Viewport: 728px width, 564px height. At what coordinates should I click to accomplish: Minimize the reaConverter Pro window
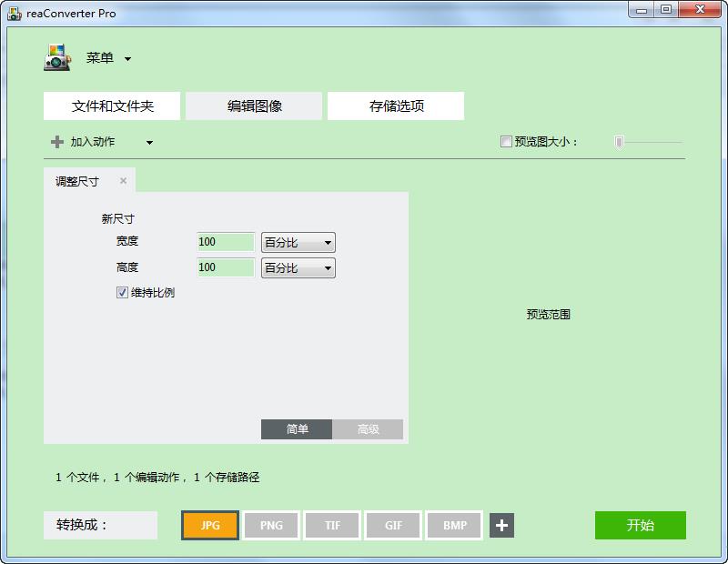(642, 10)
